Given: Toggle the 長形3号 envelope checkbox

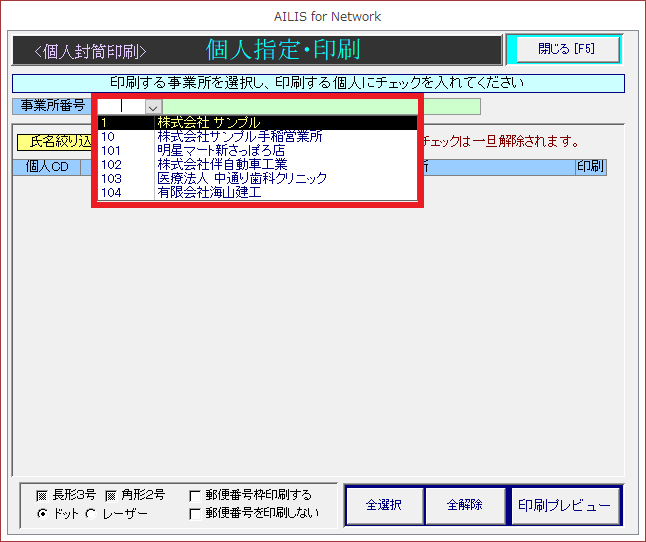Looking at the screenshot, I should click(42, 495).
